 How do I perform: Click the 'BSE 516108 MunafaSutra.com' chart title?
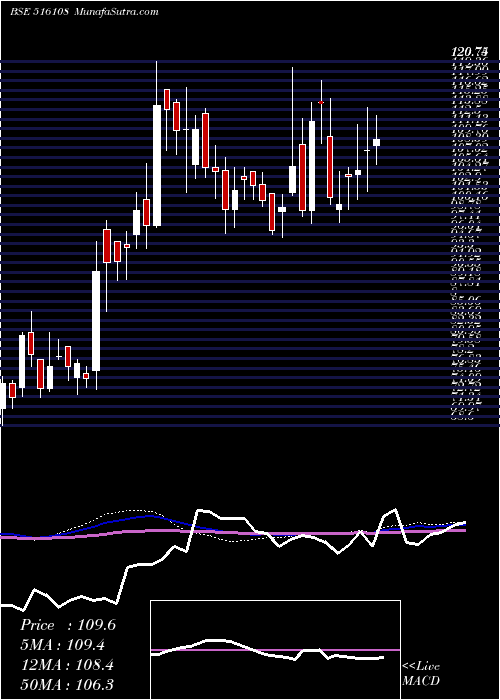pyautogui.click(x=84, y=11)
